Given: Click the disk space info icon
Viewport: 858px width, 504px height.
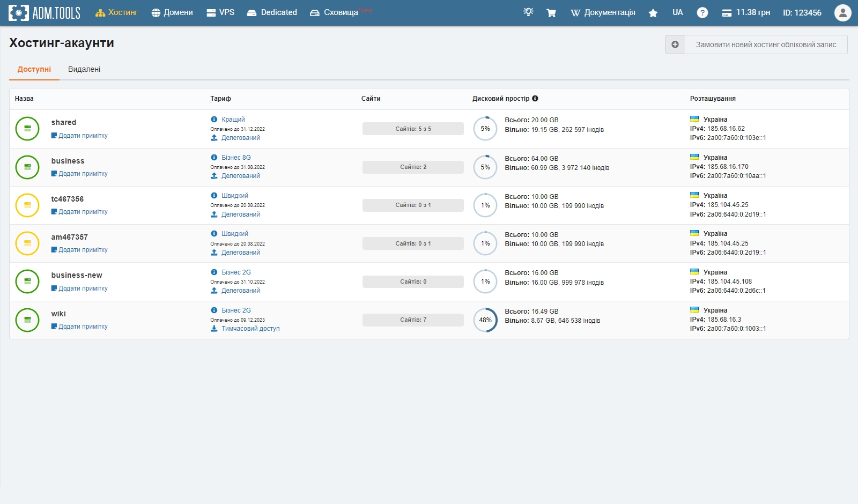Looking at the screenshot, I should point(535,99).
